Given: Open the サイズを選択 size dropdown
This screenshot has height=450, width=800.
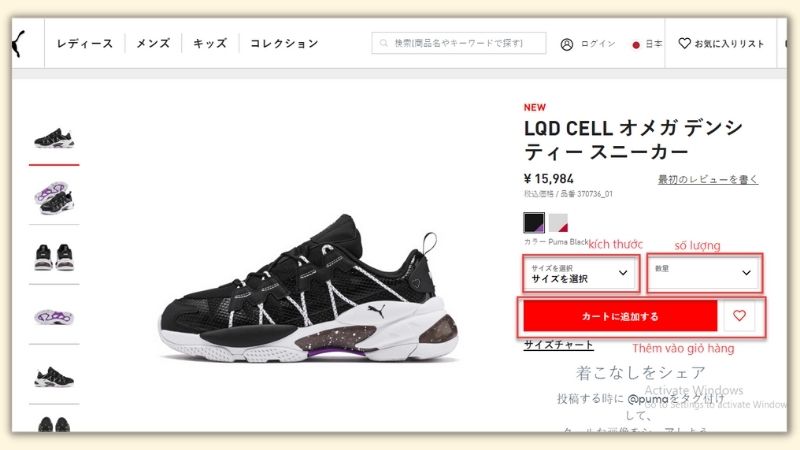Looking at the screenshot, I should 581,274.
